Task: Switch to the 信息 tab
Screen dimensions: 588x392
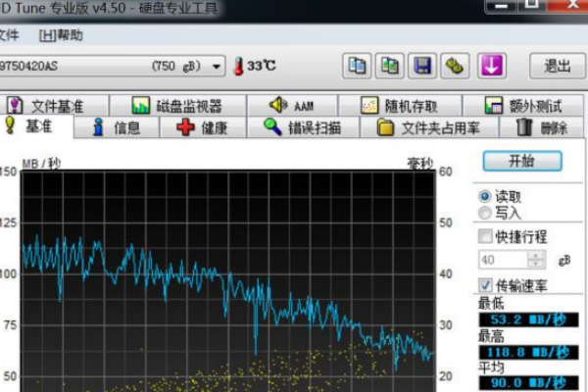Action: tap(117, 128)
